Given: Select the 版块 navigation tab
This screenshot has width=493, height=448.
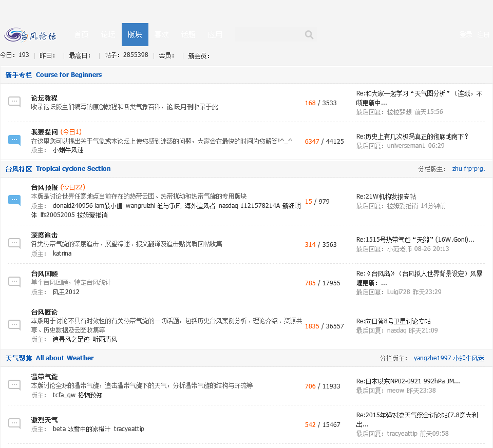Looking at the screenshot, I should (x=135, y=35).
